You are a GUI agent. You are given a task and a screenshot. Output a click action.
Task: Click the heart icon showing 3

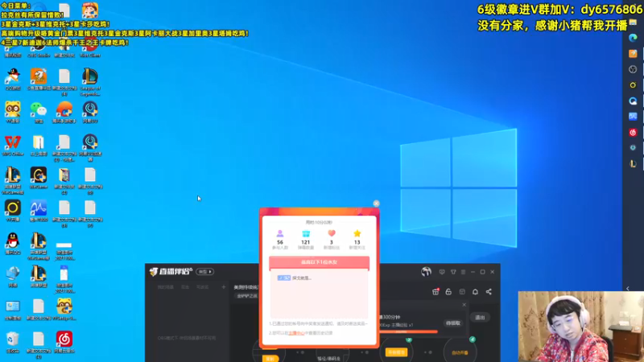pos(332,233)
